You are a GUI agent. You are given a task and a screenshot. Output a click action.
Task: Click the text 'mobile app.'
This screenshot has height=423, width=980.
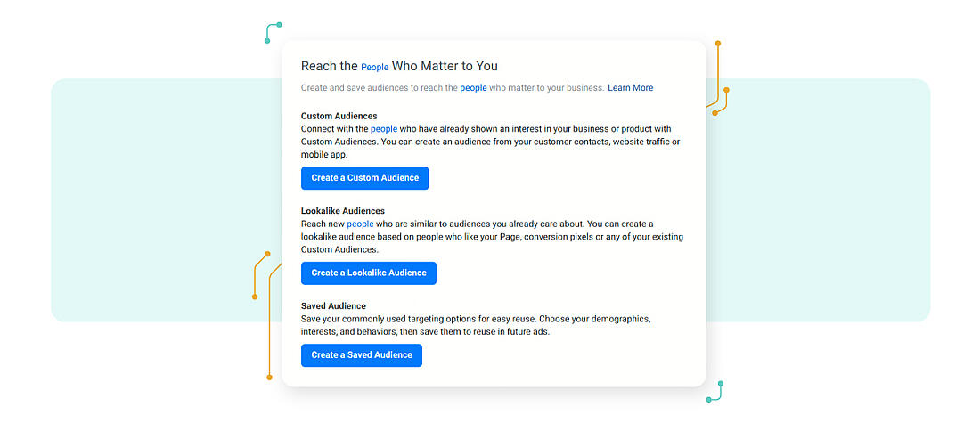(x=323, y=155)
